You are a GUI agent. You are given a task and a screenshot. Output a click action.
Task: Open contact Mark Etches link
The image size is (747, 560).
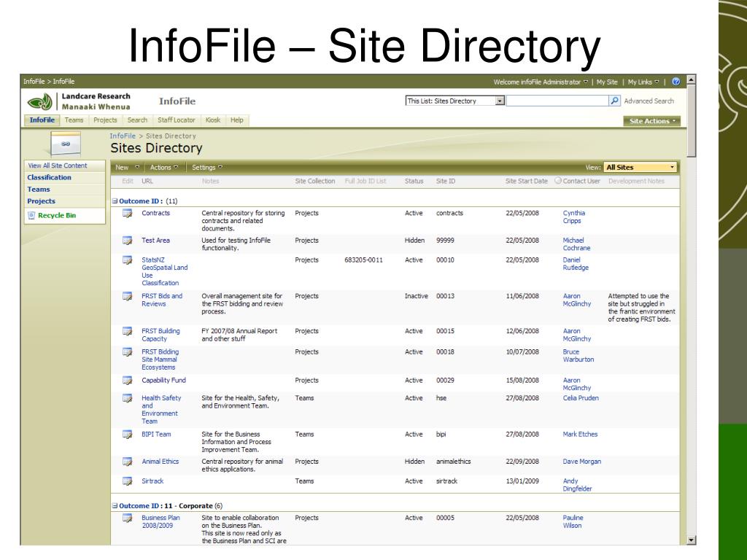click(x=580, y=435)
